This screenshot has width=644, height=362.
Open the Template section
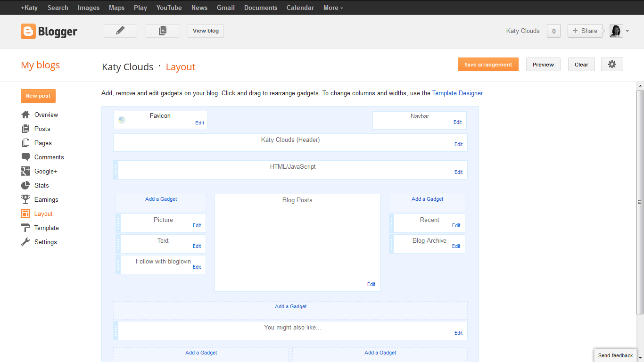(46, 228)
